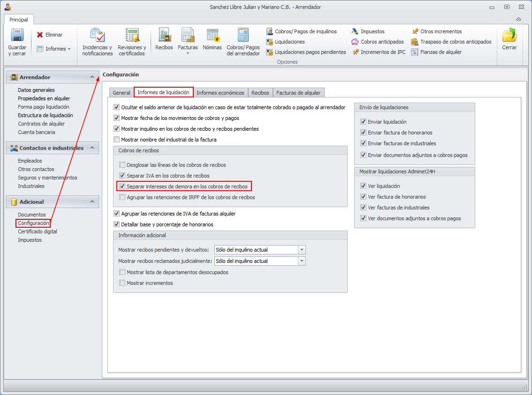Open Liquidaciones option in the ribbon

[286, 42]
